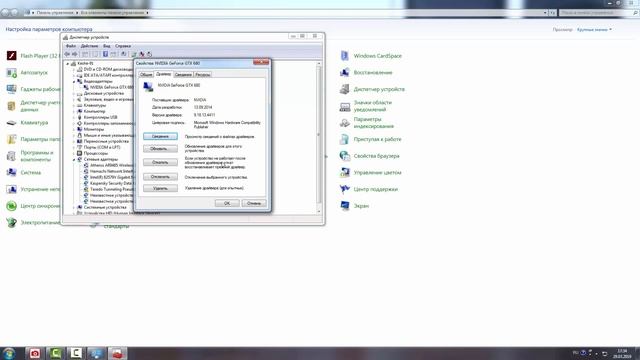Open the Экран control panel item
This screenshot has height=360, width=640.
click(354, 206)
